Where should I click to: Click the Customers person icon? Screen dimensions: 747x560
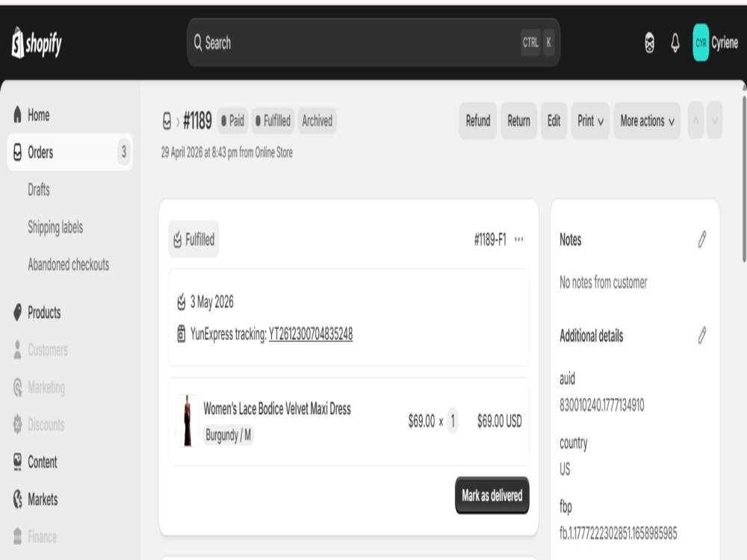tap(18, 350)
